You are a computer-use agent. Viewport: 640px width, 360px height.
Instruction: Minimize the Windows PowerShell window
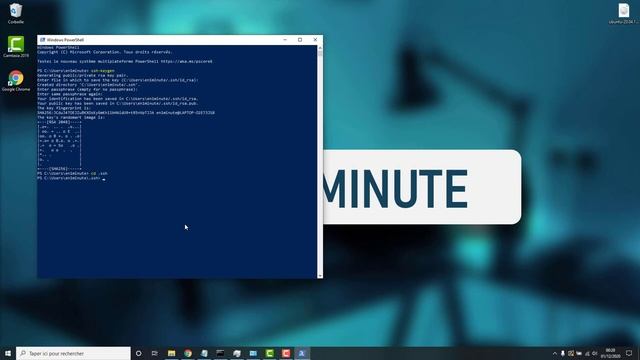[x=285, y=40]
